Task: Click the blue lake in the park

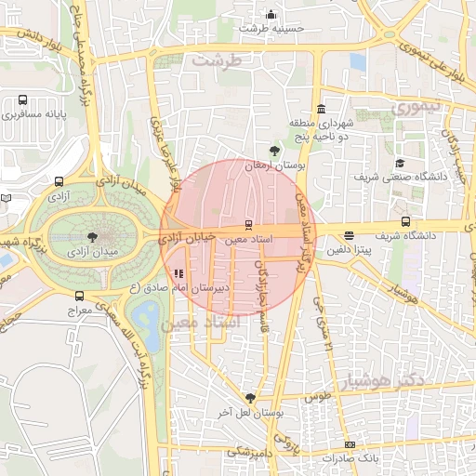Action: point(148,327)
